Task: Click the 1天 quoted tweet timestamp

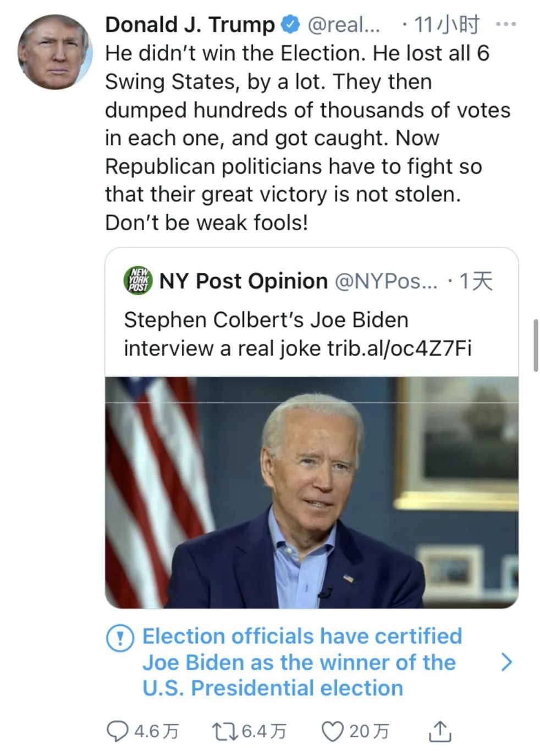Action: click(x=476, y=281)
